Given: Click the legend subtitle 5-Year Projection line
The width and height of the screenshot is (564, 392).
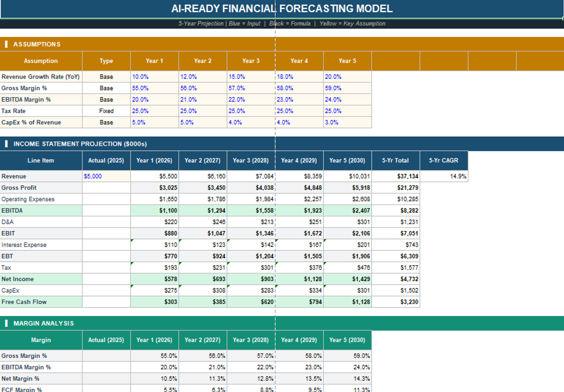Looking at the screenshot, I should (282, 24).
